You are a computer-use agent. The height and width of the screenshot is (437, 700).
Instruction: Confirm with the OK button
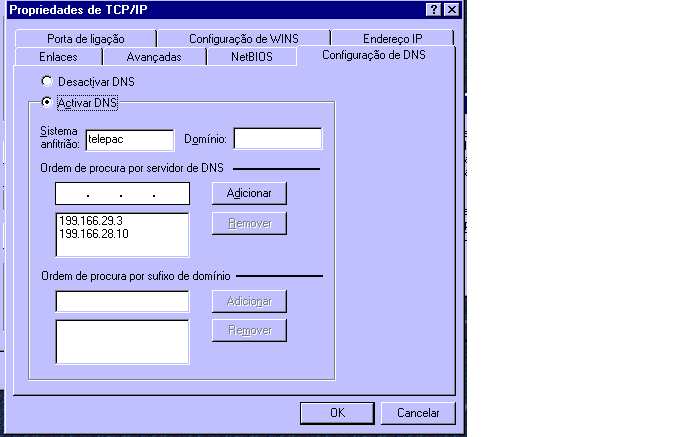coord(337,413)
